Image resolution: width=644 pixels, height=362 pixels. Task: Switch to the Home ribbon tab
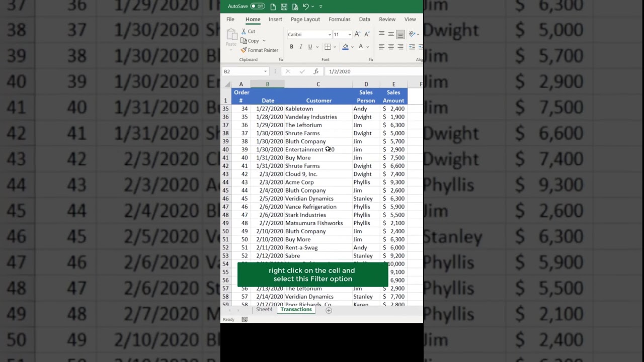point(253,19)
